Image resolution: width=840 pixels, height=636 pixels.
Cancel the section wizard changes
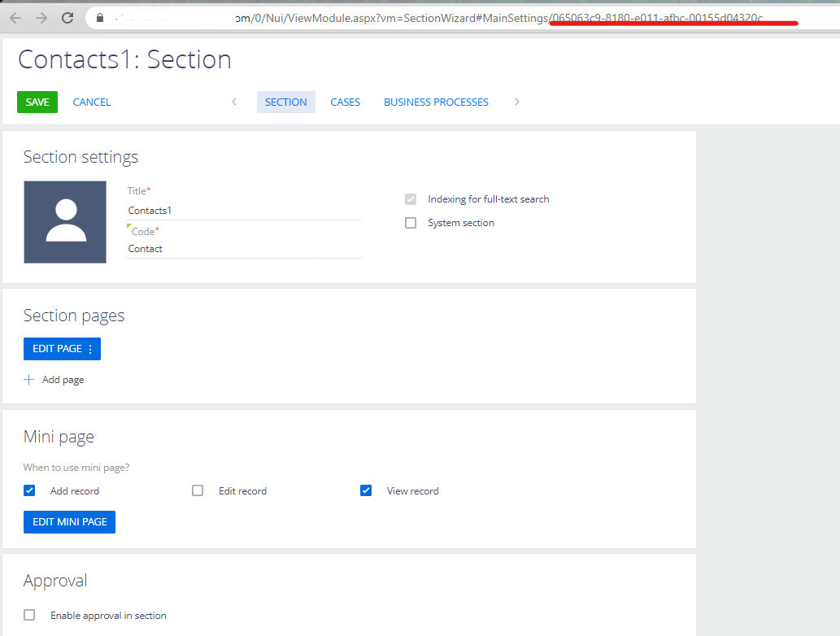tap(91, 102)
